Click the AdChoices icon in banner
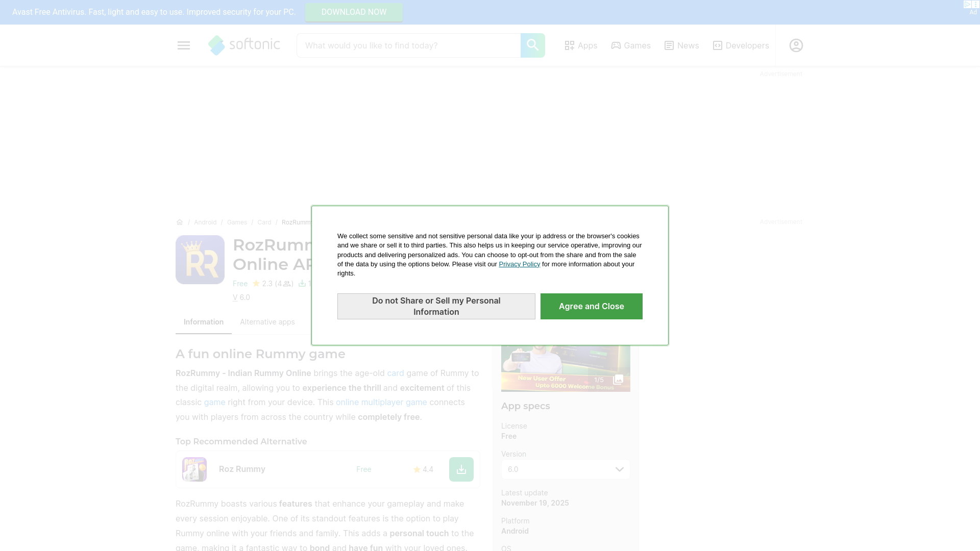 (x=967, y=4)
